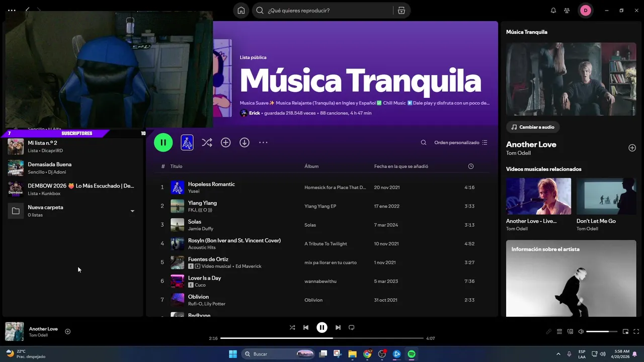Viewport: 644px width, 362px height.
Task: Open Connect to a device icon
Action: pos(570,331)
